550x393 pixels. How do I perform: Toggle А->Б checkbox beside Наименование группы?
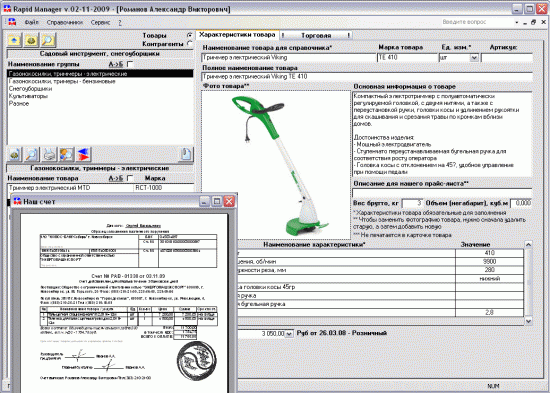[x=130, y=64]
